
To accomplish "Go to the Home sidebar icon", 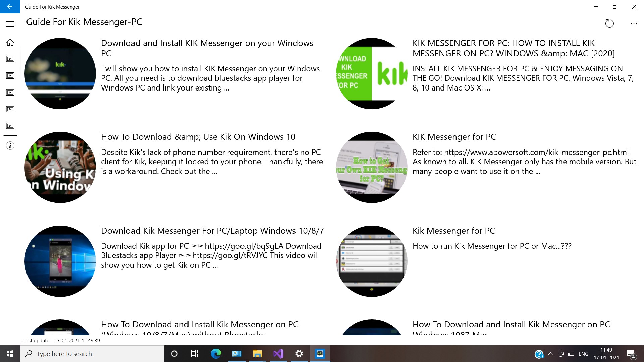I will [x=10, y=42].
